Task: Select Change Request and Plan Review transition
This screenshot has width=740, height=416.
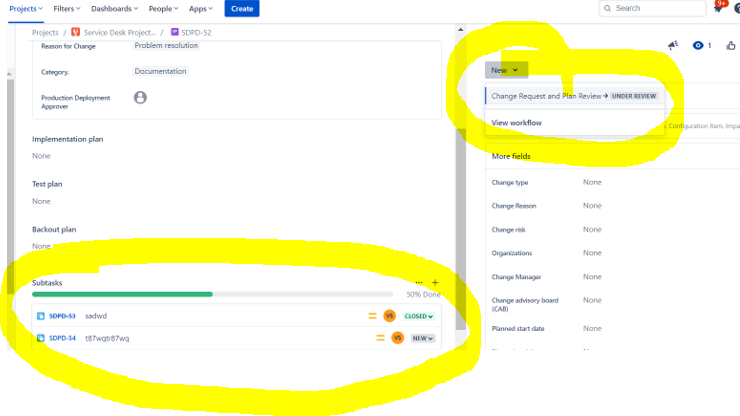Action: coord(574,96)
